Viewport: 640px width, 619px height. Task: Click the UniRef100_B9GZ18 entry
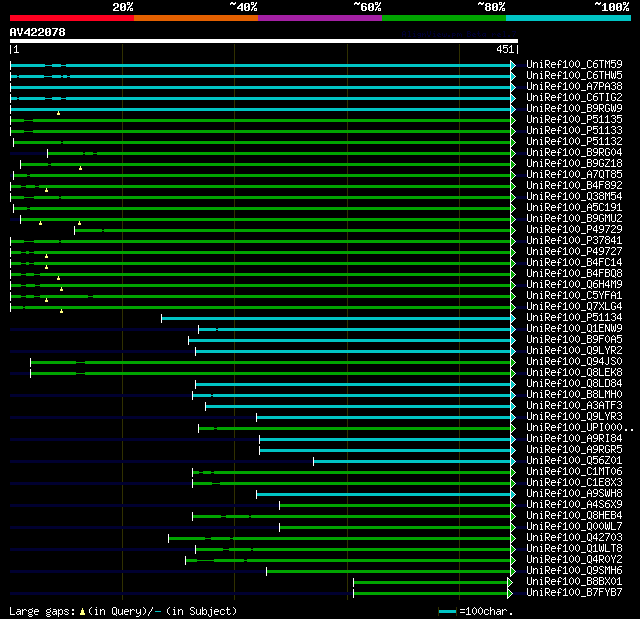[x=574, y=164]
